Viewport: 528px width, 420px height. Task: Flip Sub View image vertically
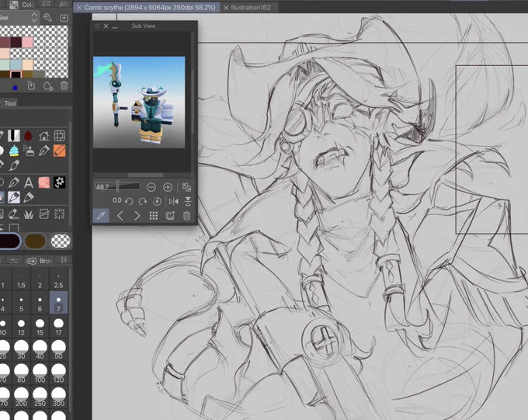pos(188,201)
